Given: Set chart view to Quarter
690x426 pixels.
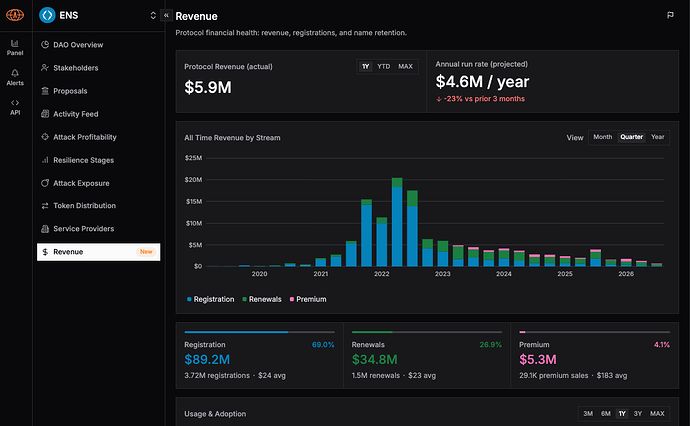Looking at the screenshot, I should (631, 137).
